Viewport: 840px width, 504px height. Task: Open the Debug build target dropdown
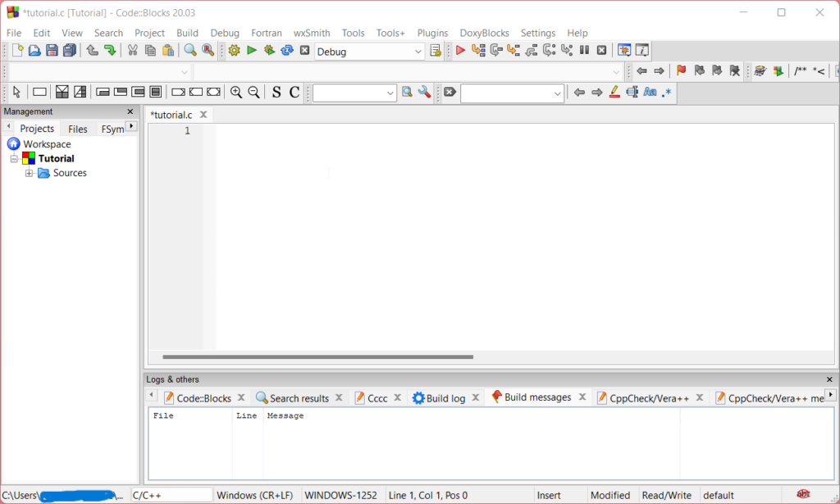click(418, 52)
